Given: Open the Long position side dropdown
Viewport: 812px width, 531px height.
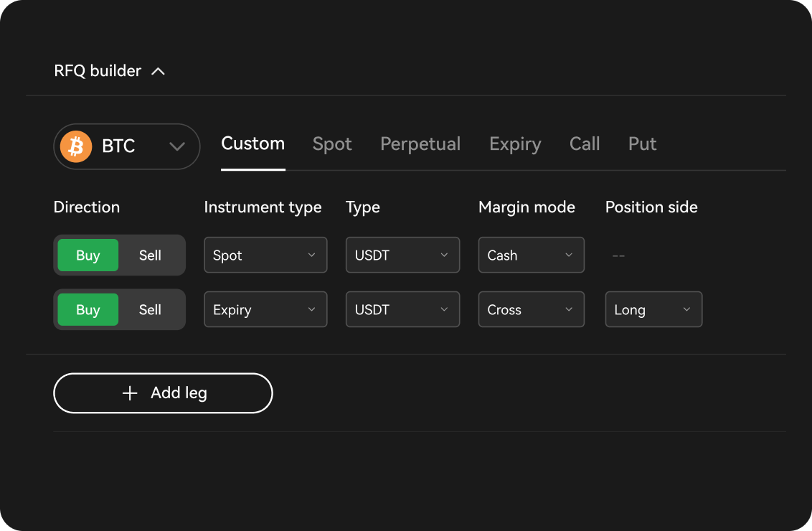Looking at the screenshot, I should [653, 309].
